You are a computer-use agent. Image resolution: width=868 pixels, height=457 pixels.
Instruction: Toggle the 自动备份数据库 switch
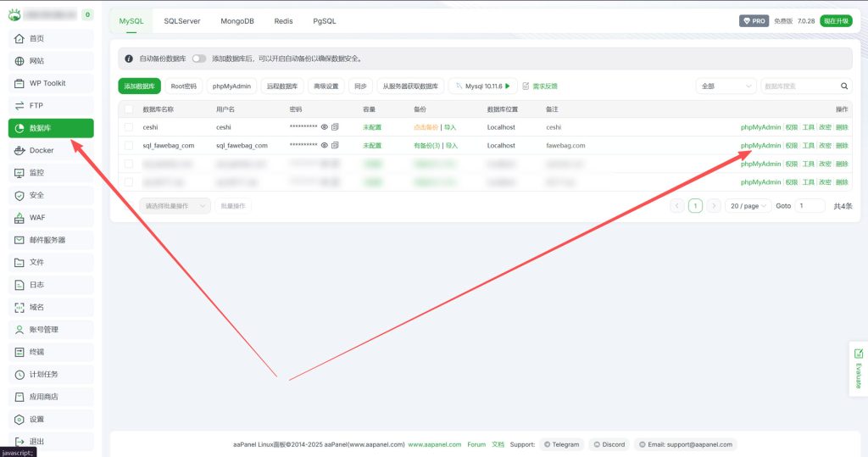pos(199,59)
